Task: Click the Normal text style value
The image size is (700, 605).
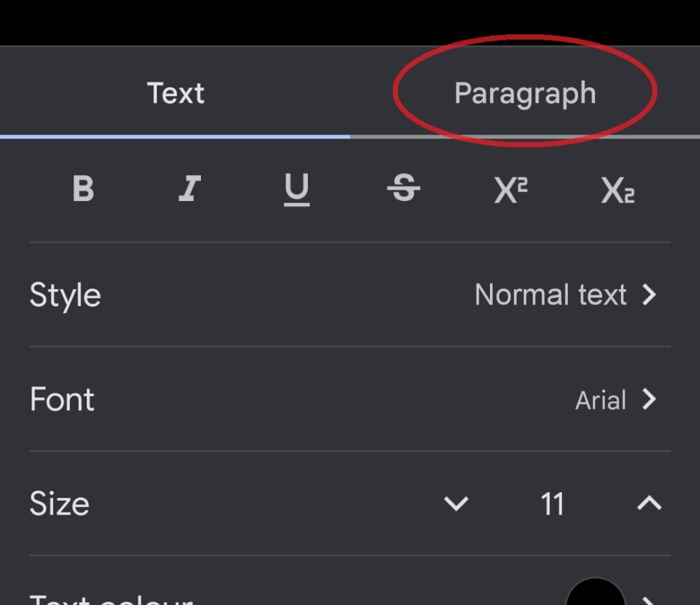Action: [550, 295]
